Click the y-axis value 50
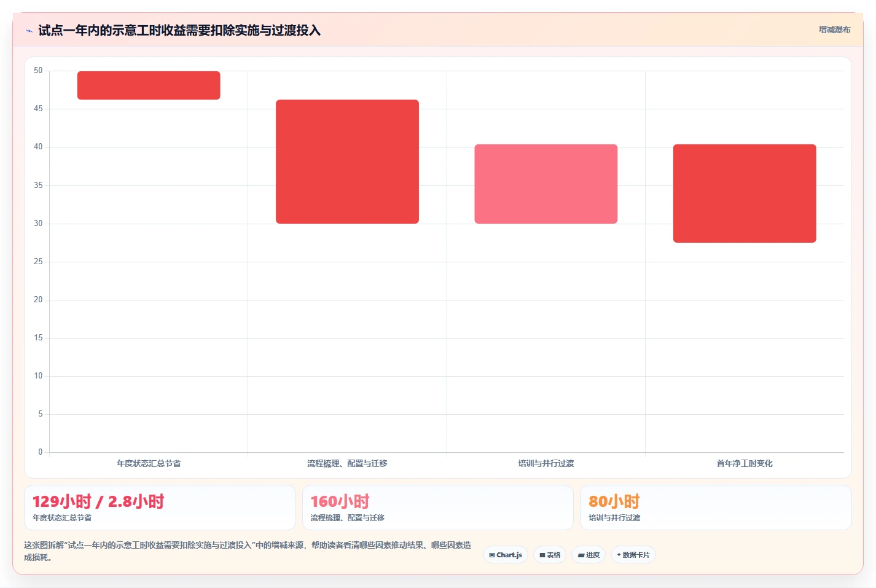876x588 pixels. 38,71
